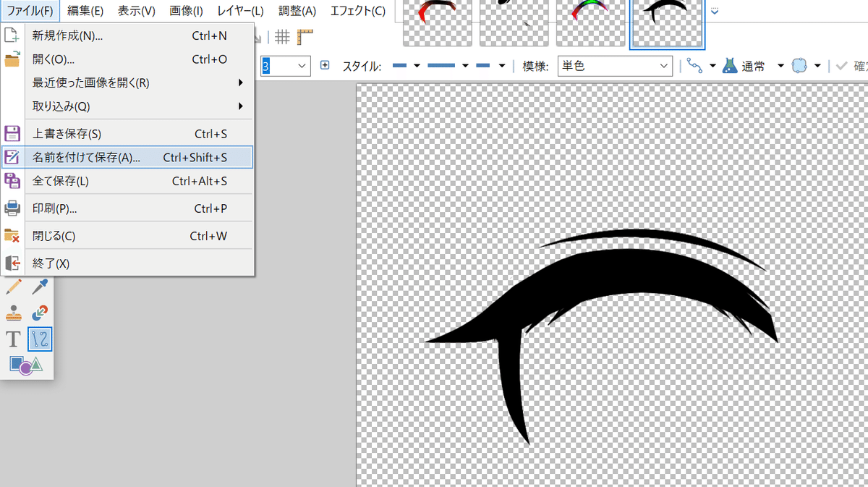Select the Line/Curve tool
Viewport: 868px width, 487px height.
(x=40, y=339)
